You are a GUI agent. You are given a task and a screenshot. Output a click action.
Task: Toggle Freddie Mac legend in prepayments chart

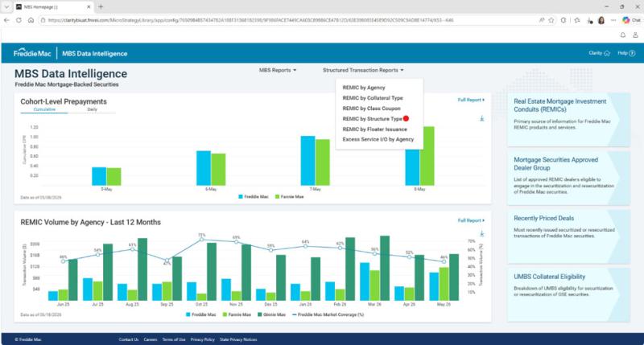tap(254, 197)
